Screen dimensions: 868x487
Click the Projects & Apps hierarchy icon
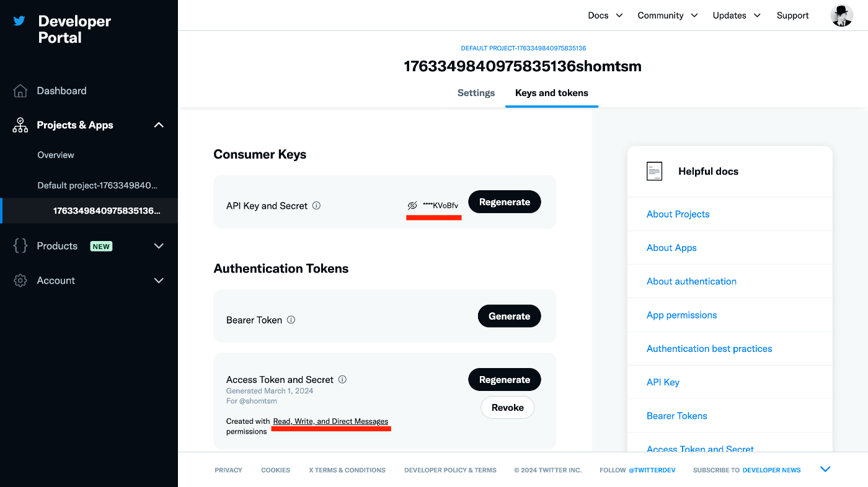point(20,125)
